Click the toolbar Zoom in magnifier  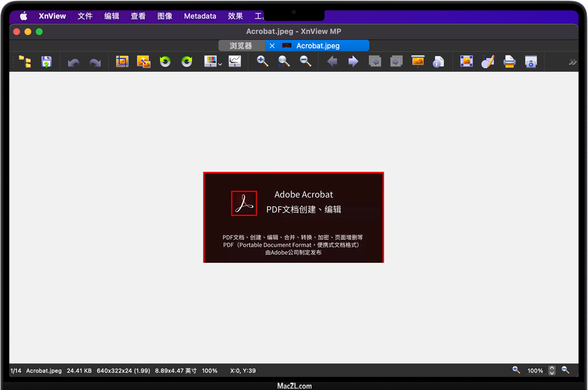coord(262,62)
